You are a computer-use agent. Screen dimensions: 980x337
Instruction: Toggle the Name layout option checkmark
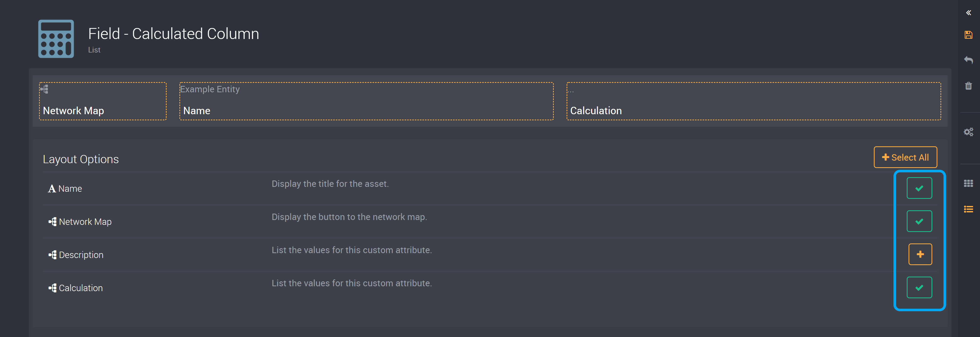(x=919, y=188)
